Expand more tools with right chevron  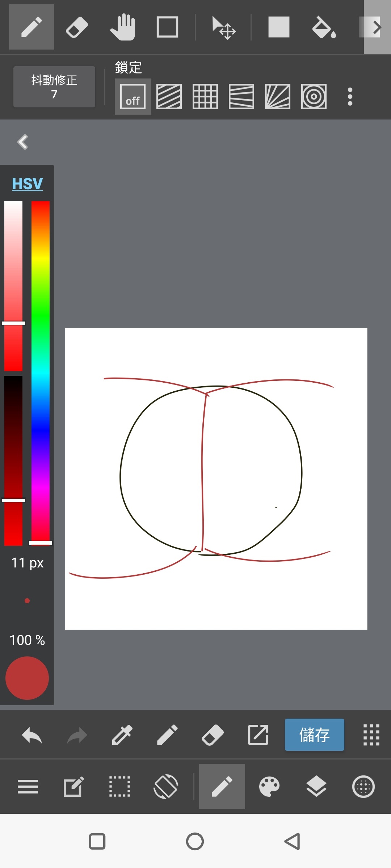[377, 27]
